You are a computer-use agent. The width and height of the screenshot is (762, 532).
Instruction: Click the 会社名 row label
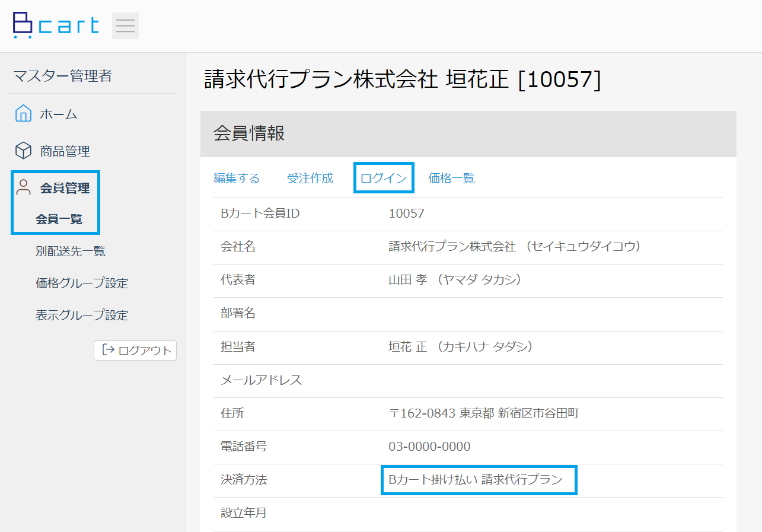[x=238, y=247]
